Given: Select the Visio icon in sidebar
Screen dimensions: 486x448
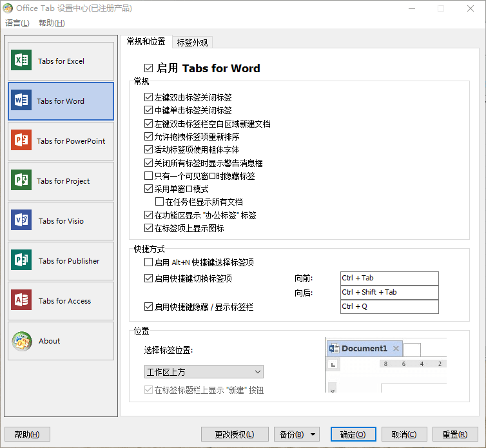Looking at the screenshot, I should 21,220.
